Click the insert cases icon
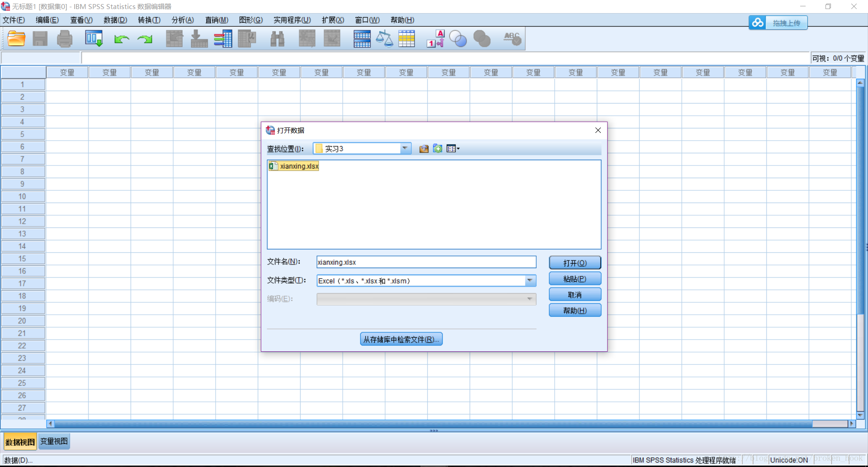This screenshot has height=467, width=868. (x=307, y=39)
